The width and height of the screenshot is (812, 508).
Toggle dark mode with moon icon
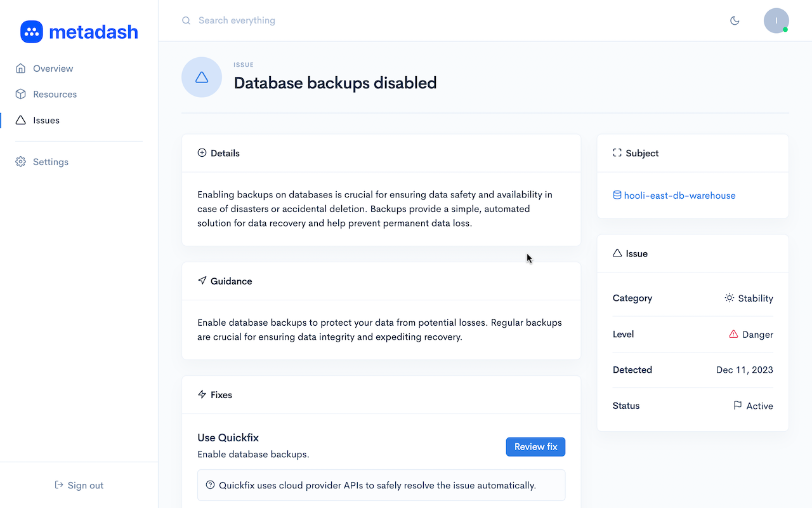click(735, 20)
